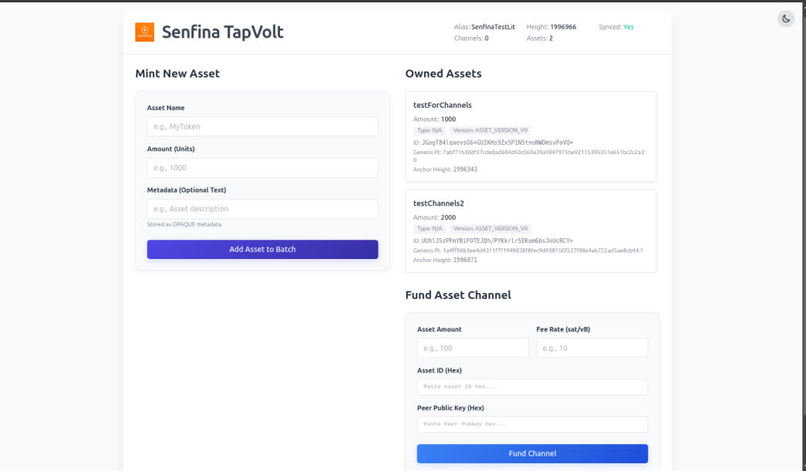Click the Peer Public Key (Hex) label

click(x=450, y=408)
